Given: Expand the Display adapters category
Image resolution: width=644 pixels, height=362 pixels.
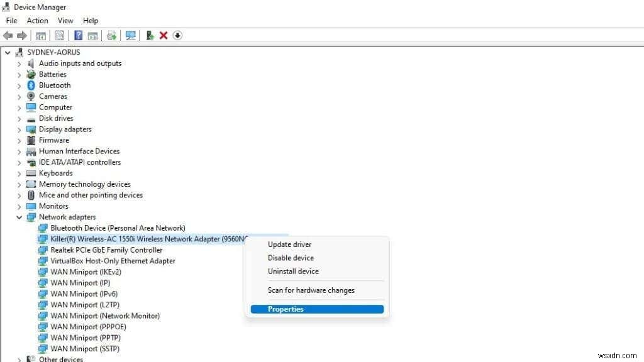Looking at the screenshot, I should (19, 129).
